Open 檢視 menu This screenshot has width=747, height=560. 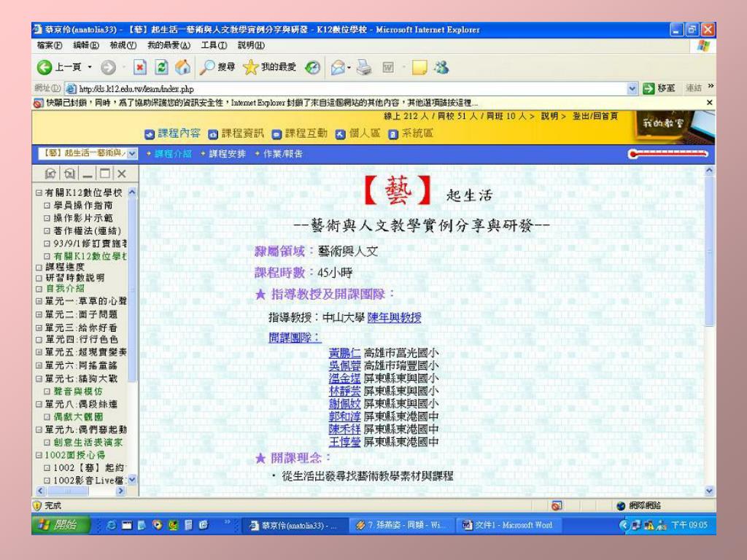[x=123, y=45]
